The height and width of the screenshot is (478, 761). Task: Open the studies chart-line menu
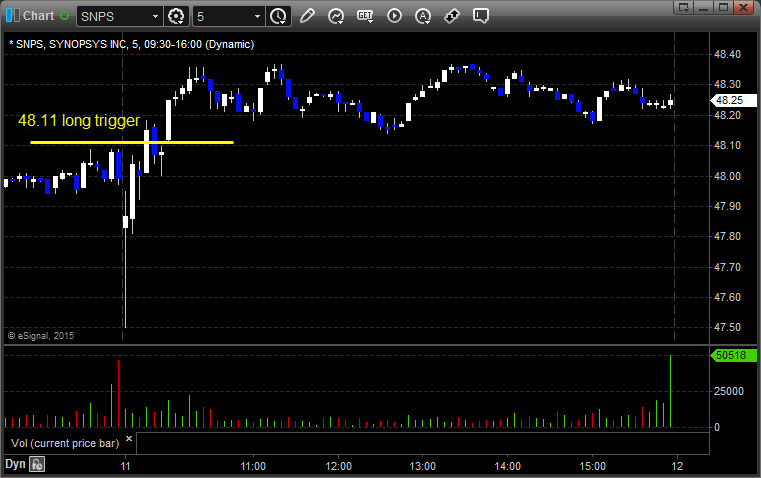point(336,16)
